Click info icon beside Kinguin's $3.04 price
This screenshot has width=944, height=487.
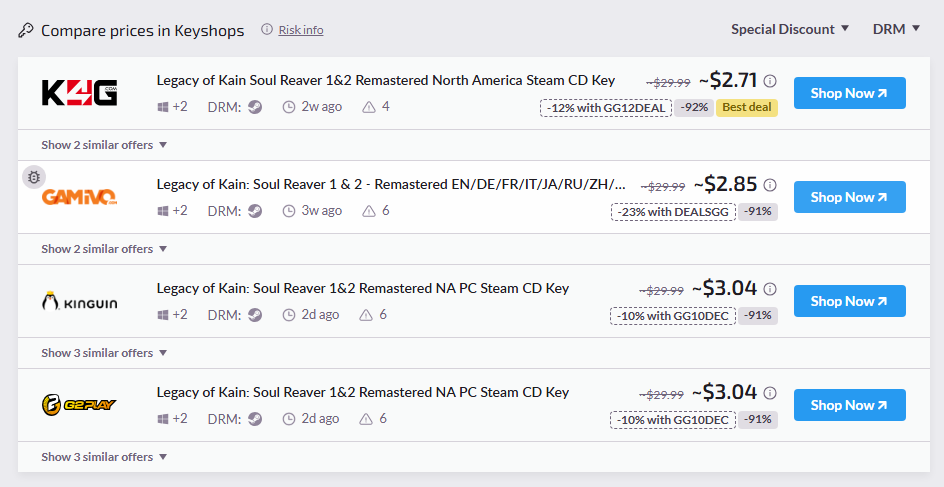769,289
